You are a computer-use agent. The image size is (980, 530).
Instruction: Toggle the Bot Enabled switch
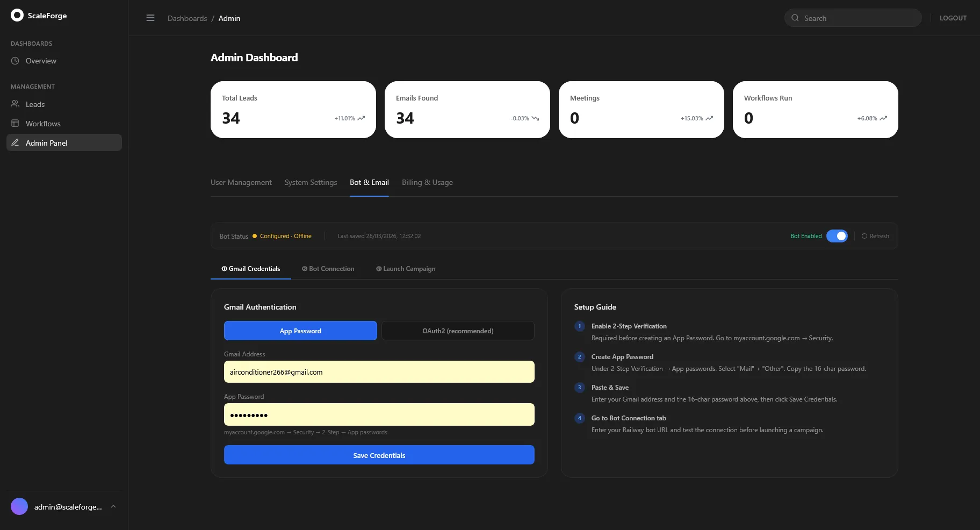click(837, 236)
